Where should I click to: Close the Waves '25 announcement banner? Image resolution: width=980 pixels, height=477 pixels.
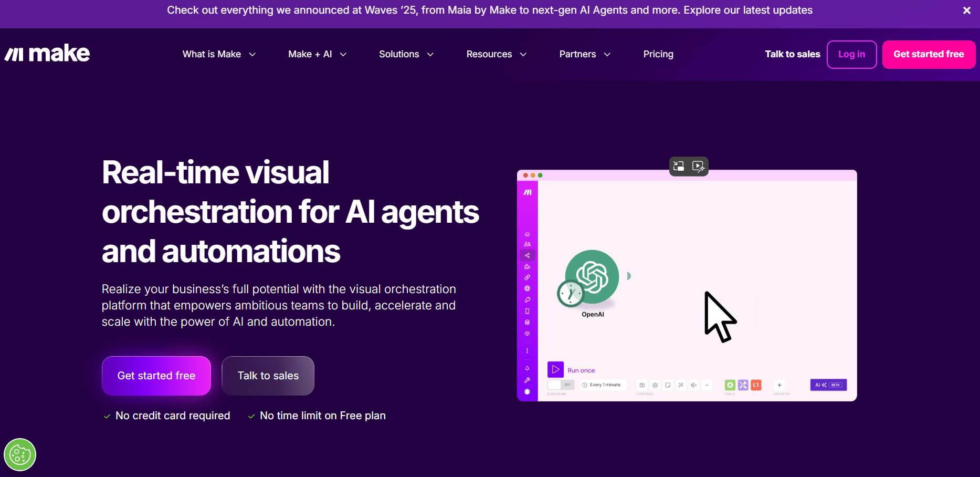(966, 11)
